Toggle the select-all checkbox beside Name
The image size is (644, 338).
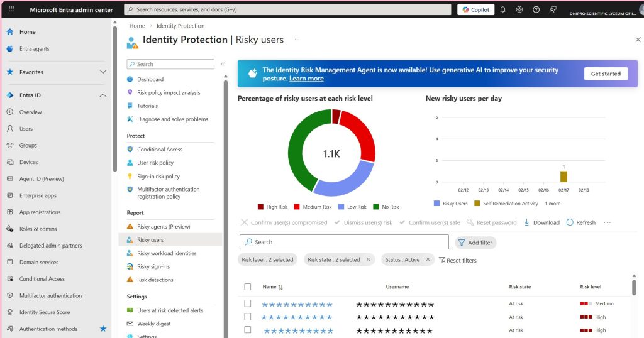point(248,287)
